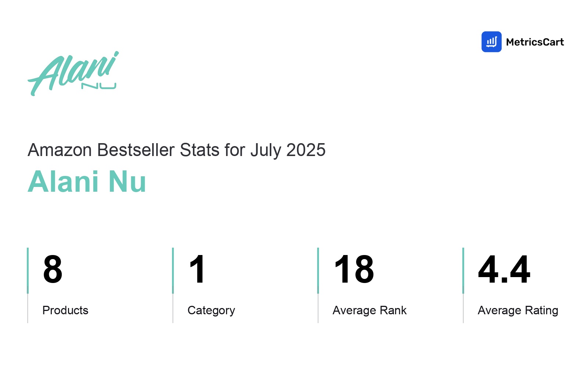Click the teal bar beside Category stat
588x368 pixels.
point(173,270)
